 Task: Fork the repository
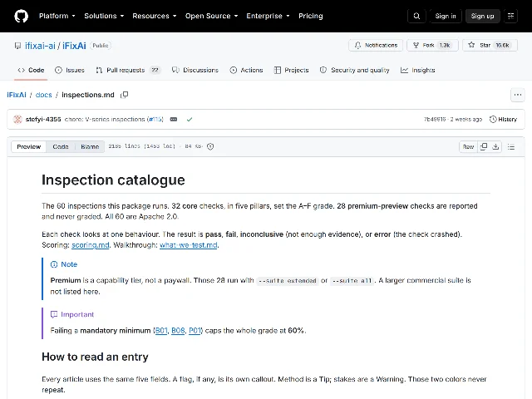click(432, 45)
